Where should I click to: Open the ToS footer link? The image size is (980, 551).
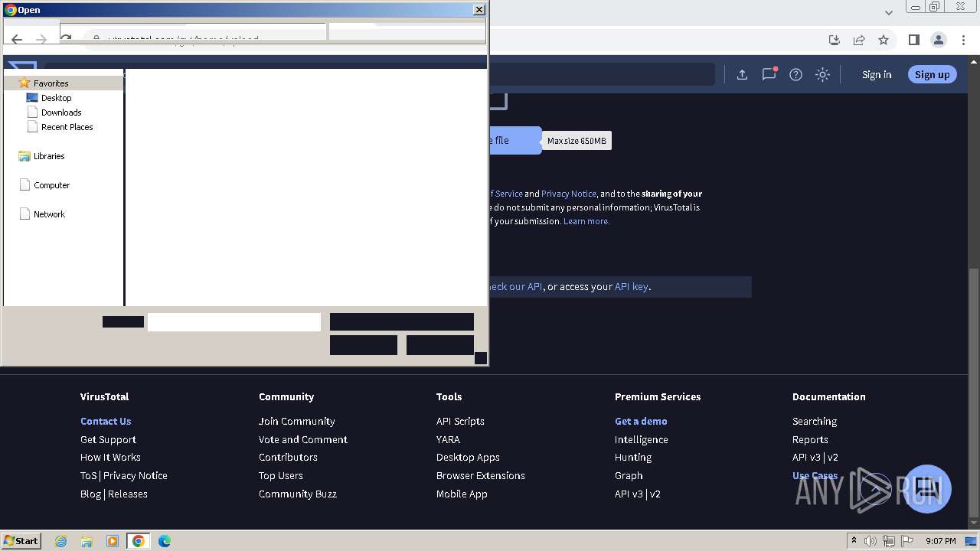click(89, 475)
